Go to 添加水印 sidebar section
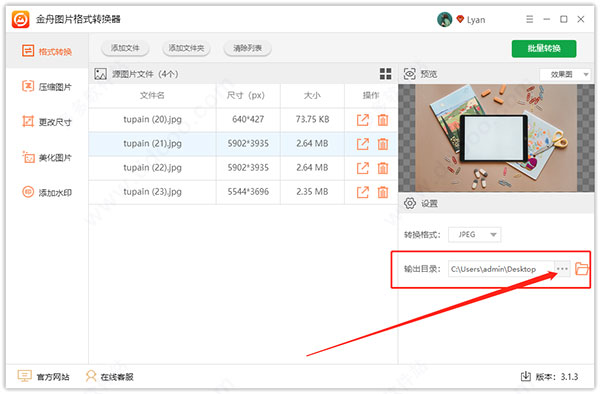The image size is (600, 394). pyautogui.click(x=47, y=192)
